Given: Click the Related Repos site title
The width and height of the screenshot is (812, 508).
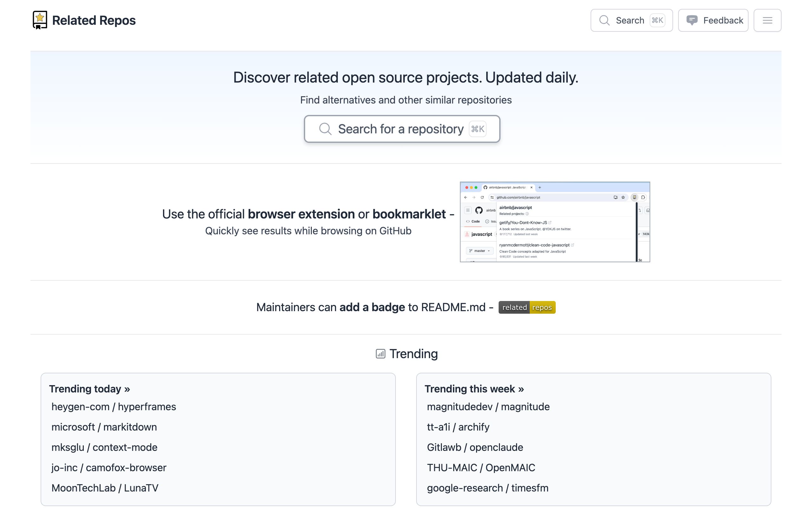Looking at the screenshot, I should point(94,20).
